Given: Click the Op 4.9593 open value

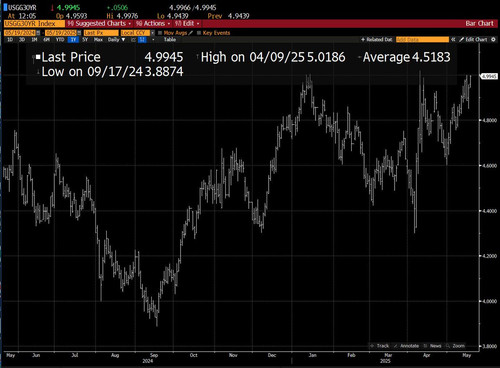Looking at the screenshot, I should pos(72,16).
